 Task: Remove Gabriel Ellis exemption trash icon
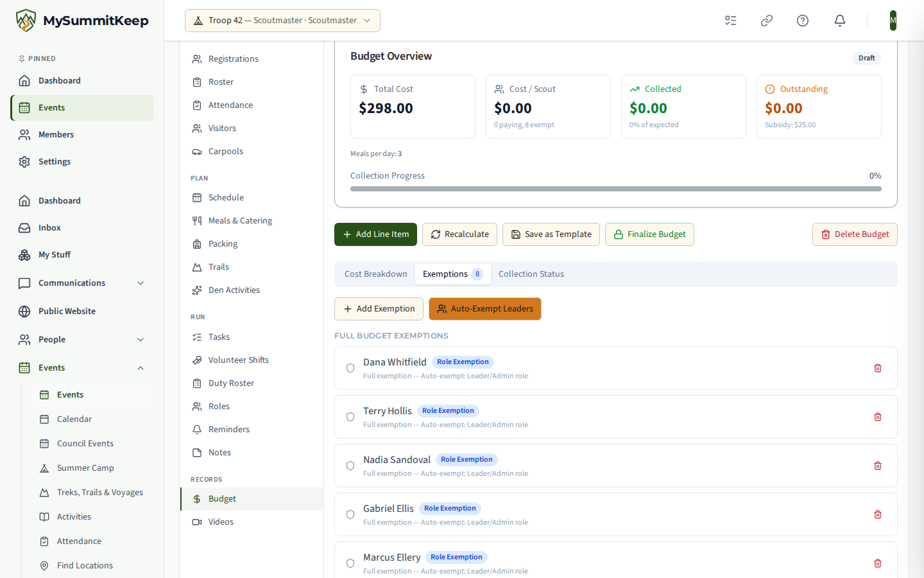click(878, 514)
